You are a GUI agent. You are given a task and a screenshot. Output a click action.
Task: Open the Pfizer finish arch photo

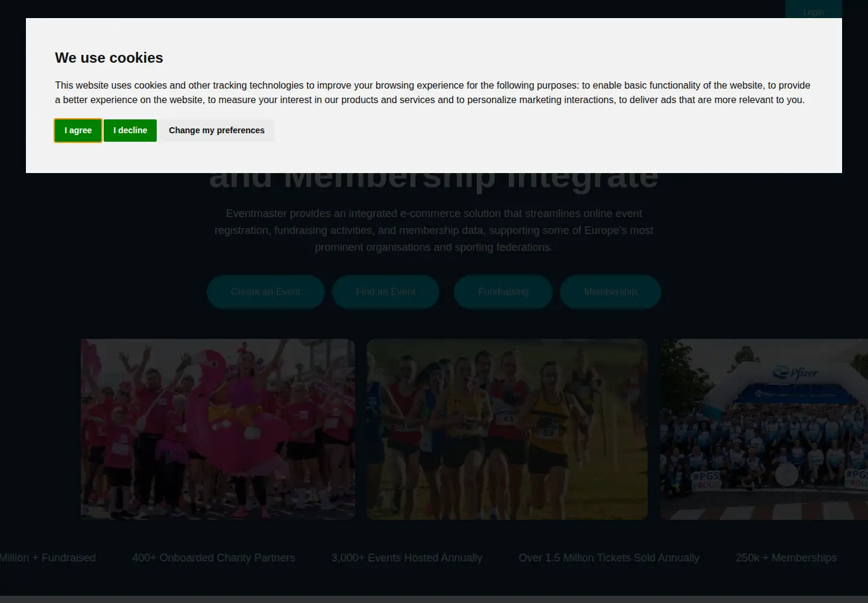click(764, 429)
